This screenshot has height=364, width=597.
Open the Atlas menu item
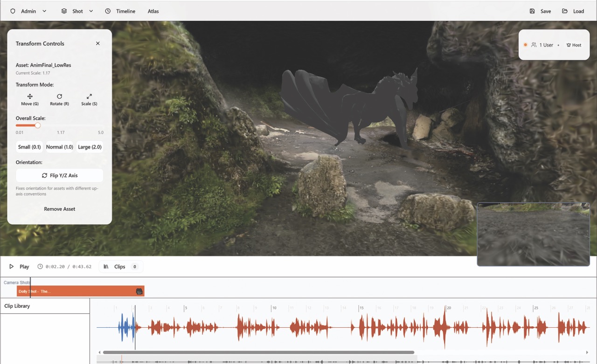pyautogui.click(x=153, y=11)
